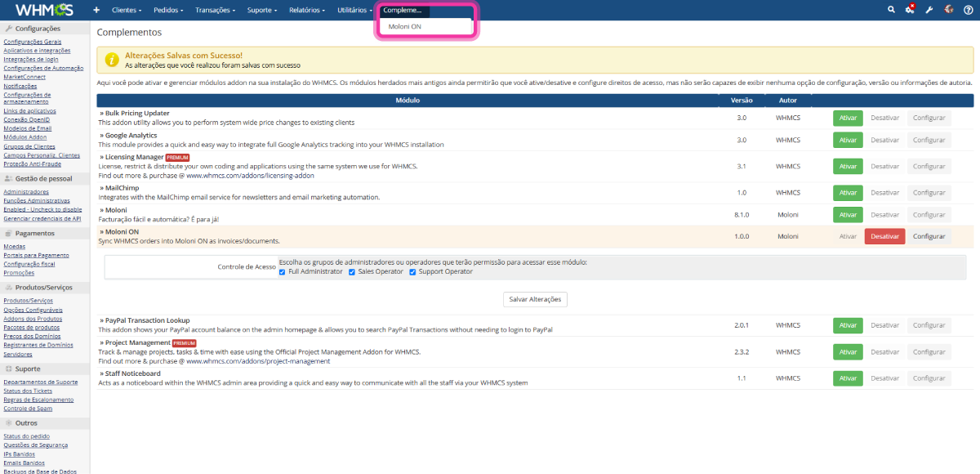980x474 pixels.
Task: Open the search magnifier icon in header
Action: 891,10
